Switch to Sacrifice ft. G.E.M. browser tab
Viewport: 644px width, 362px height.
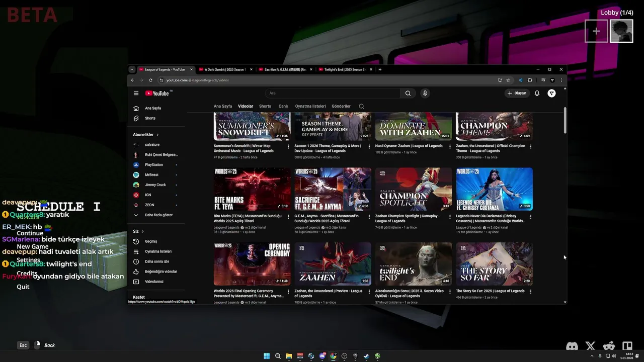[285, 69]
